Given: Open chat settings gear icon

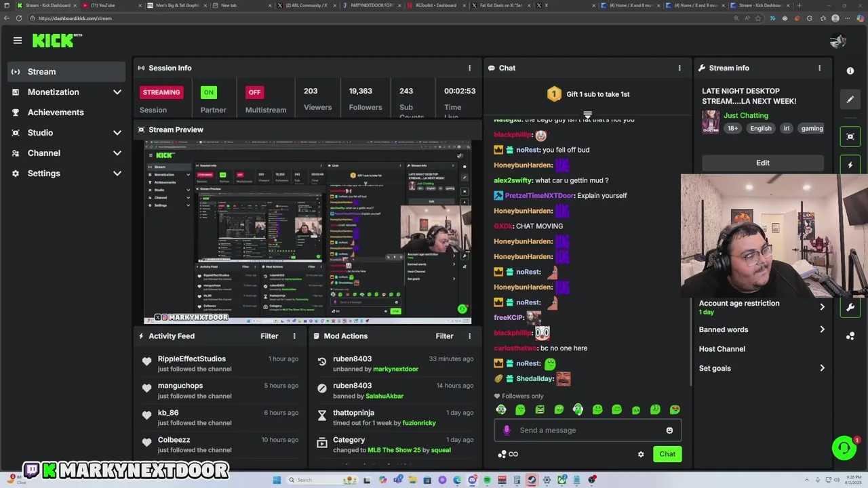Looking at the screenshot, I should (x=641, y=455).
